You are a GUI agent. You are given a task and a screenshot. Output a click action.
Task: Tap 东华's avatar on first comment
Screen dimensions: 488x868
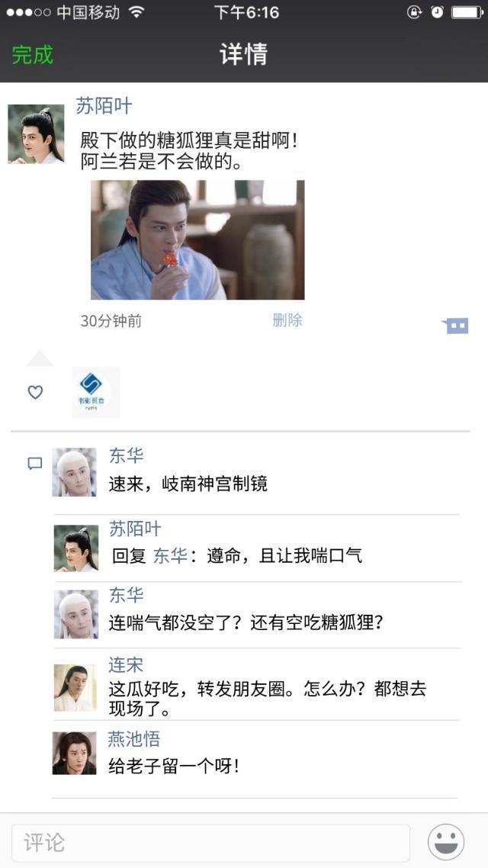click(74, 472)
